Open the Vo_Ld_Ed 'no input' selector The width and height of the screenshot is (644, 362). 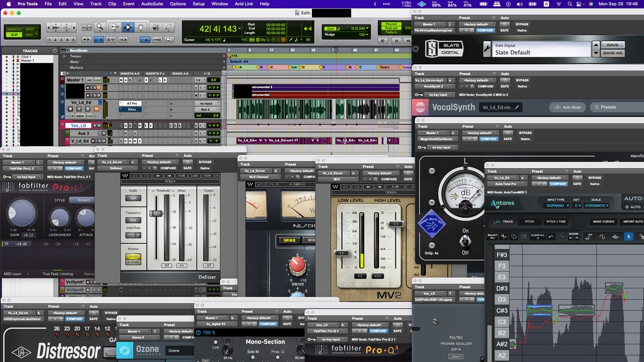[x=206, y=103]
